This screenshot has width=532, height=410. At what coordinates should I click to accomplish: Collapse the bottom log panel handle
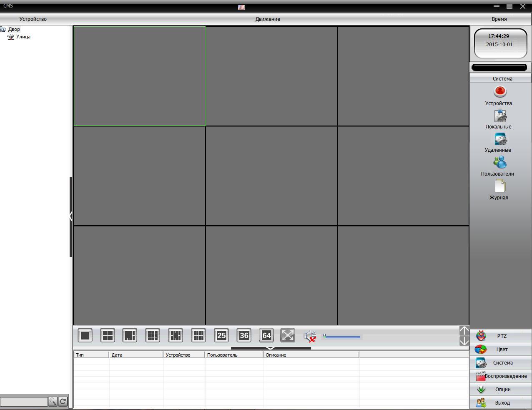[271, 348]
